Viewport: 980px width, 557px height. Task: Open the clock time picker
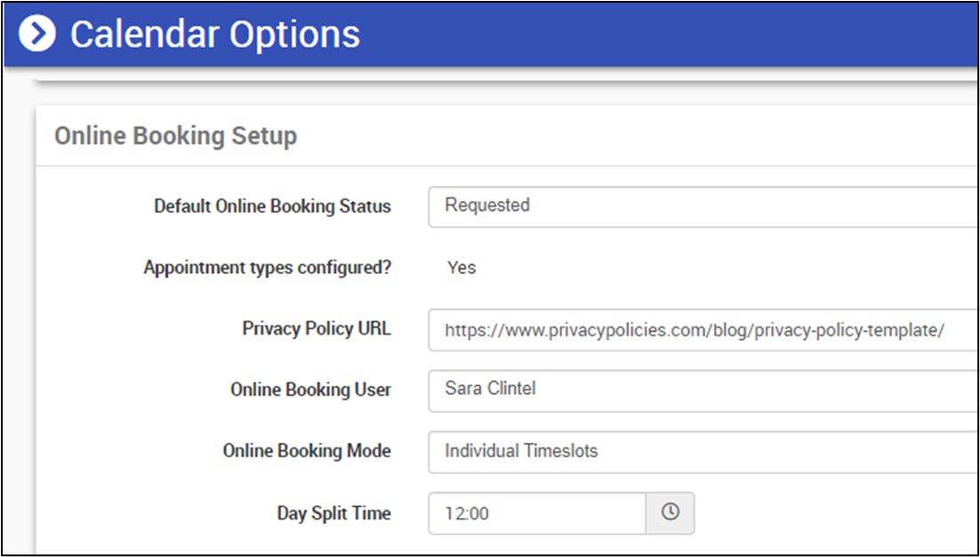click(670, 513)
